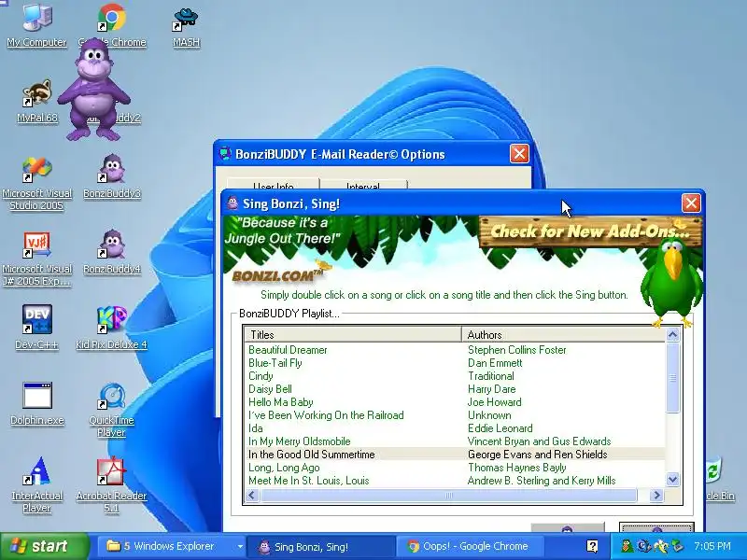Click the blue globe system tray icon

643,546
